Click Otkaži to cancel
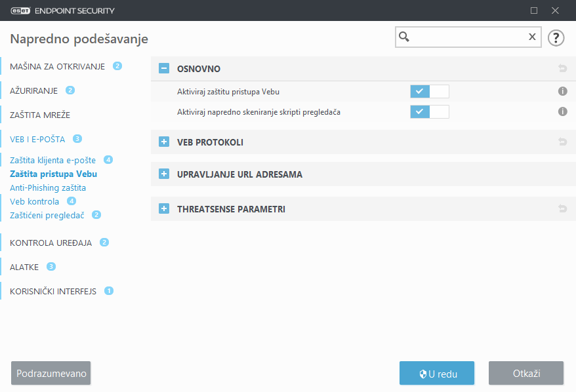This screenshot has height=392, width=576. pos(526,373)
